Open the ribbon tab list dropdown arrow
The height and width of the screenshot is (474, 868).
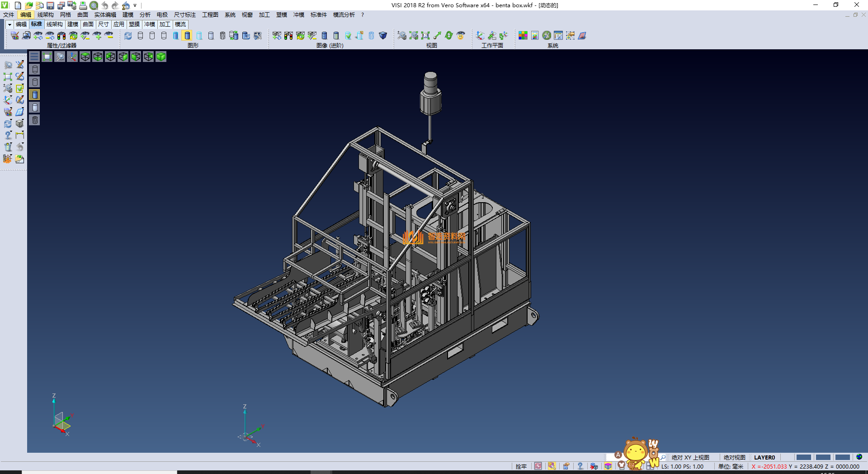pos(9,24)
